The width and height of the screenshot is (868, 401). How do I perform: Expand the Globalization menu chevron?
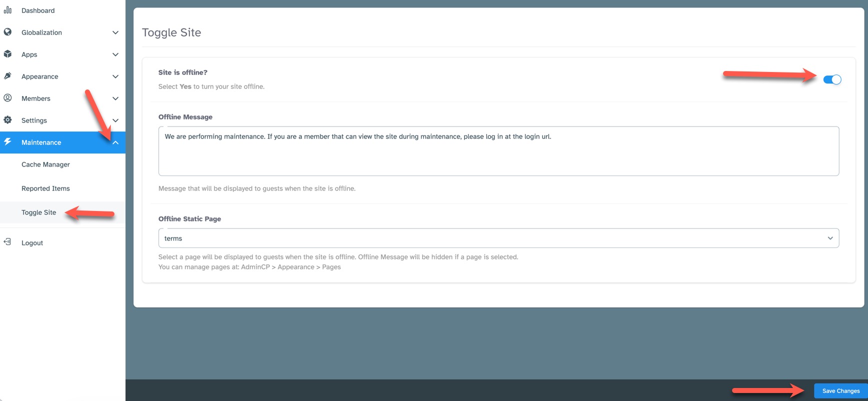115,32
